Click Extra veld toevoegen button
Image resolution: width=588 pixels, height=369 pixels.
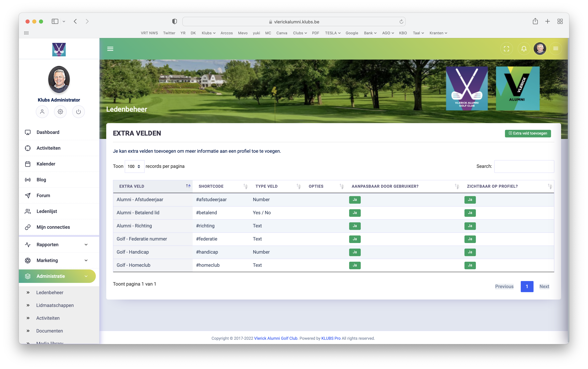(527, 133)
